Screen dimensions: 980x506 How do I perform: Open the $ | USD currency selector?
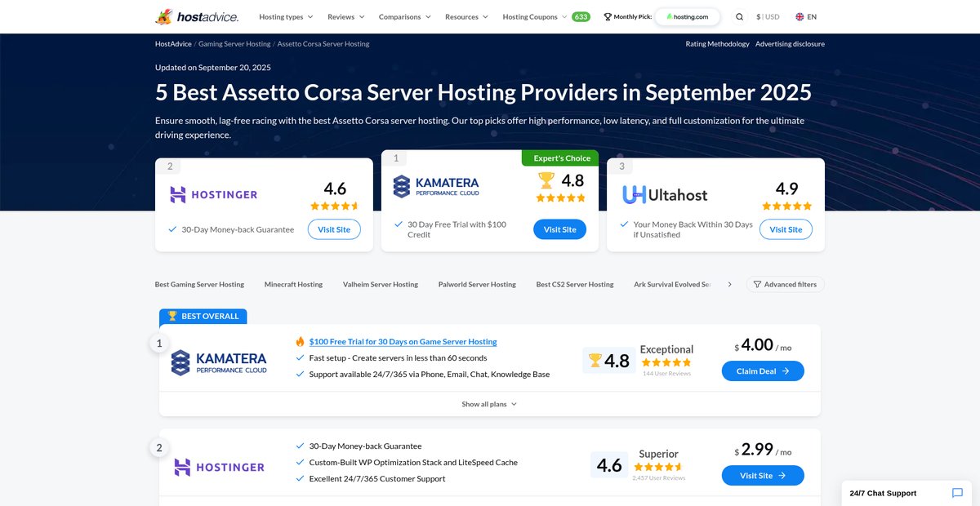pyautogui.click(x=768, y=16)
